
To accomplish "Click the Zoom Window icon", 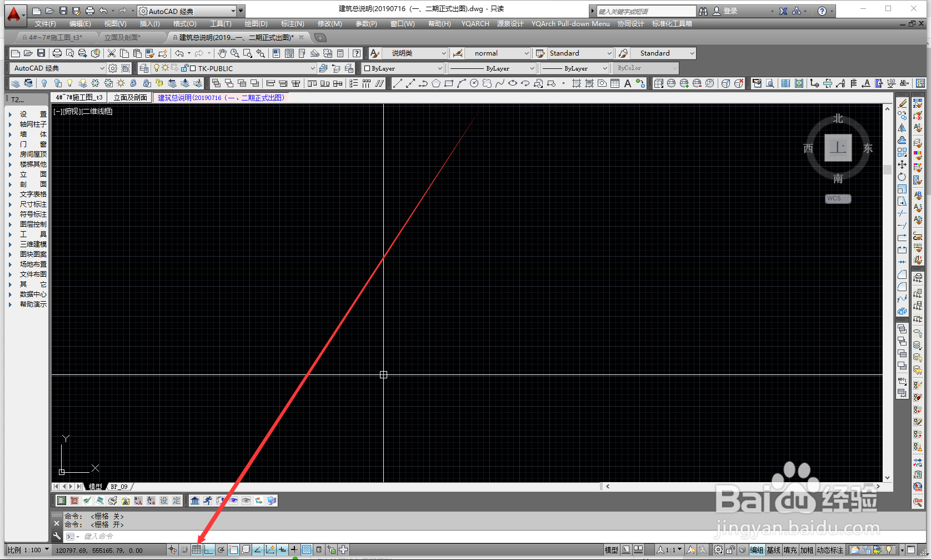I will point(248,53).
